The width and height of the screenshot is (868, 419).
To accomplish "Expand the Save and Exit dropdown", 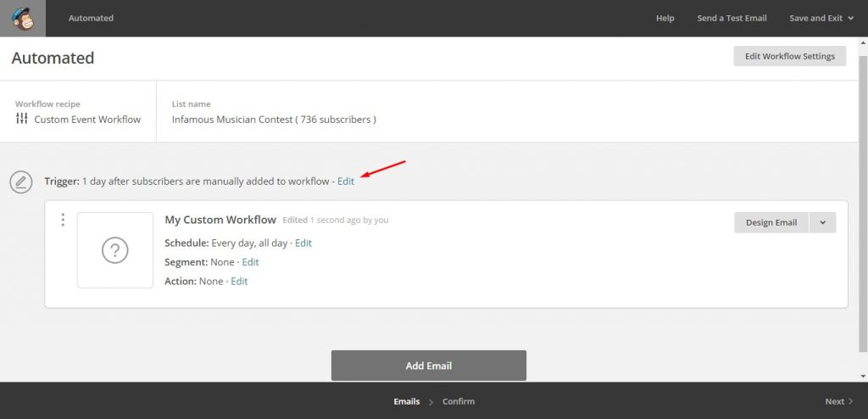I will (x=821, y=19).
